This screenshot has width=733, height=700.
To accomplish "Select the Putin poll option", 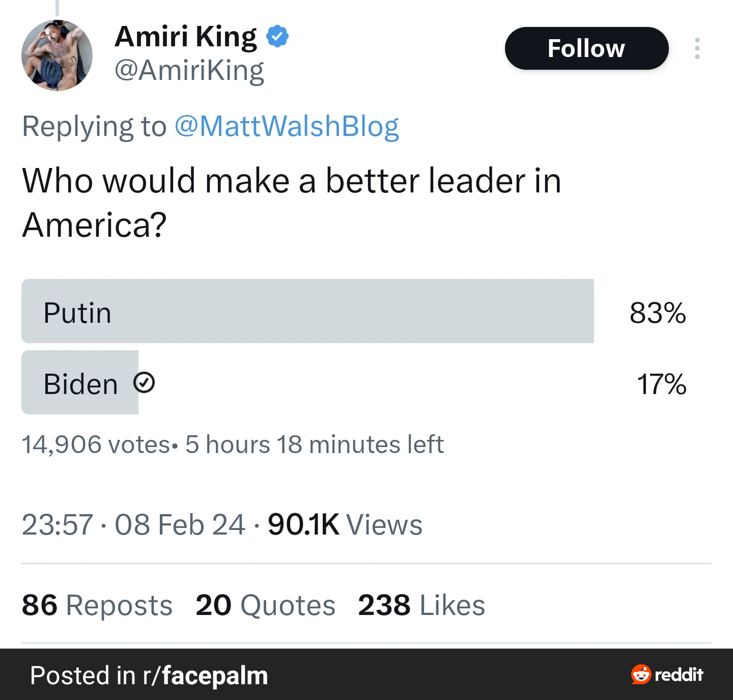I will click(307, 311).
